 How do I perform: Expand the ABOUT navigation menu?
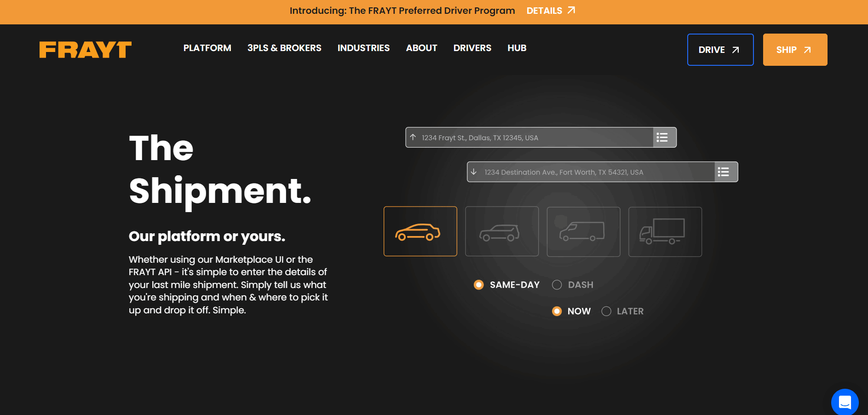[421, 48]
